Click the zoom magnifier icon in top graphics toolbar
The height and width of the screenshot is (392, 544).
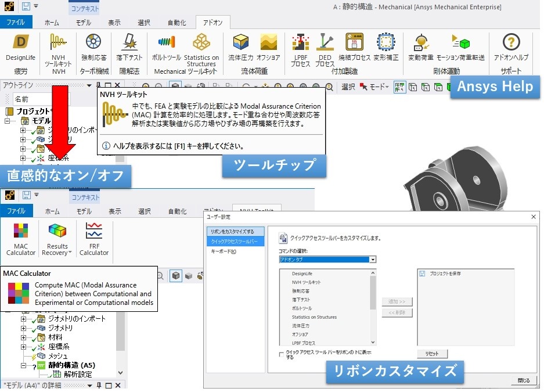(329, 87)
